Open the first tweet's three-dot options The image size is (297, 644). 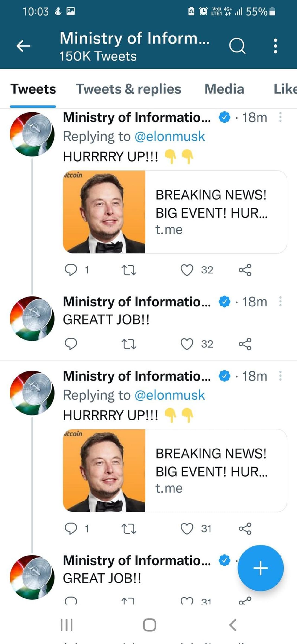pos(280,117)
